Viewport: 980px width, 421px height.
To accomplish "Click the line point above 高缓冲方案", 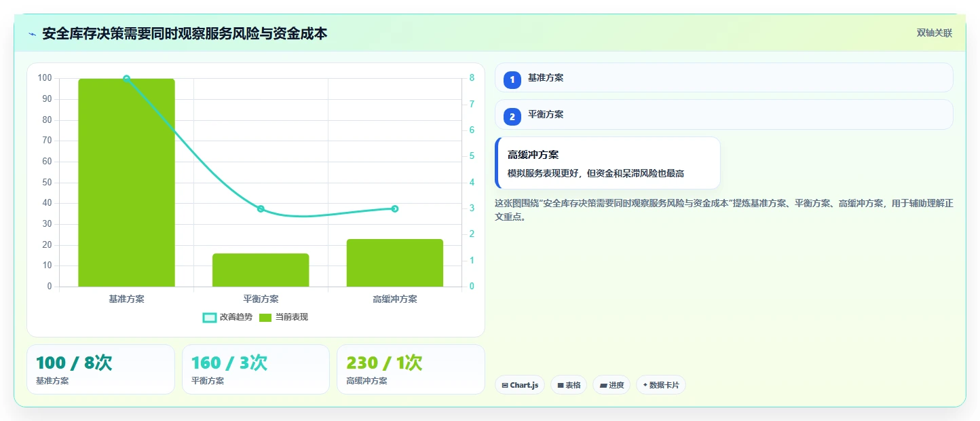I will (x=395, y=208).
